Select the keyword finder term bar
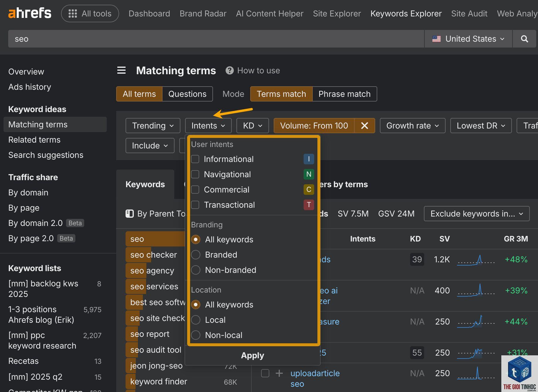The height and width of the screenshot is (392, 538). 158,381
